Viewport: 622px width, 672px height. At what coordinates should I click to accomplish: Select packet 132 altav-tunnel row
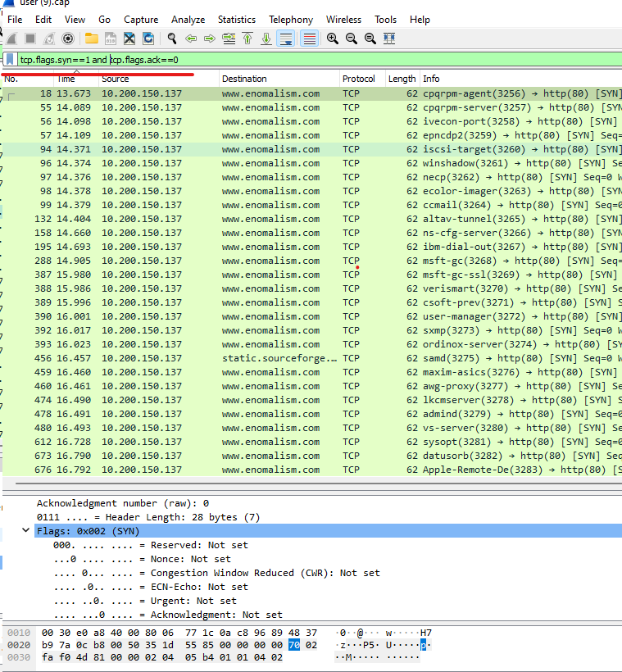(x=312, y=219)
